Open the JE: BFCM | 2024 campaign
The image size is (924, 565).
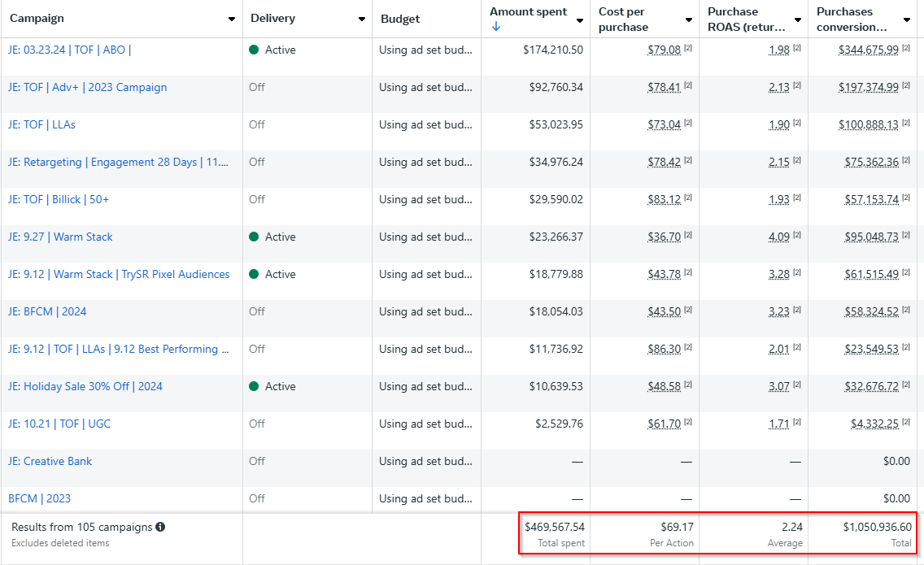click(x=47, y=311)
